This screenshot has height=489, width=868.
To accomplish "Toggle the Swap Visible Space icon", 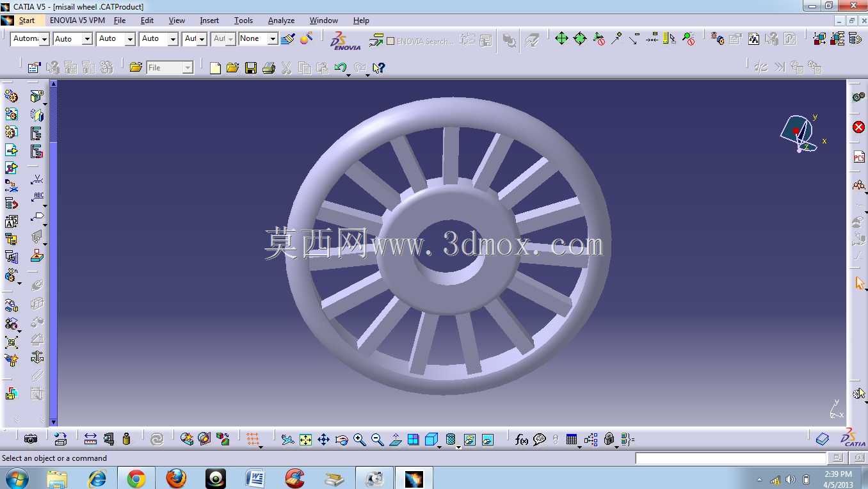I will tap(487, 439).
